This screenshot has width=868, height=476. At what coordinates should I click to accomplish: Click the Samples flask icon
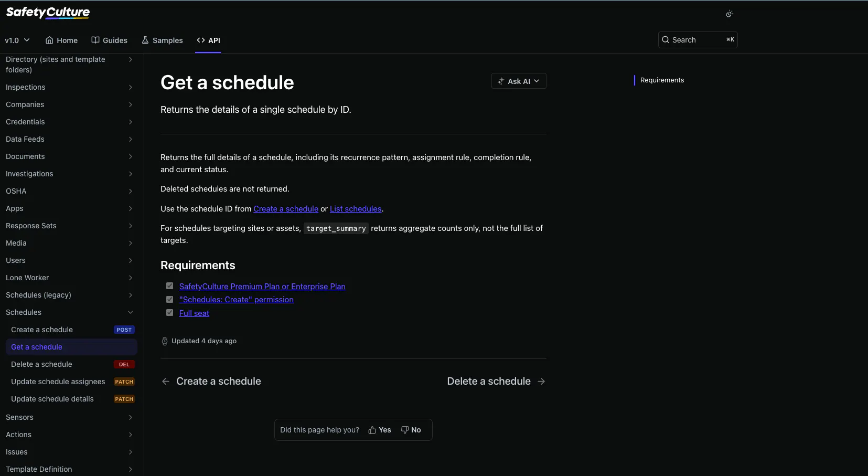pyautogui.click(x=145, y=40)
